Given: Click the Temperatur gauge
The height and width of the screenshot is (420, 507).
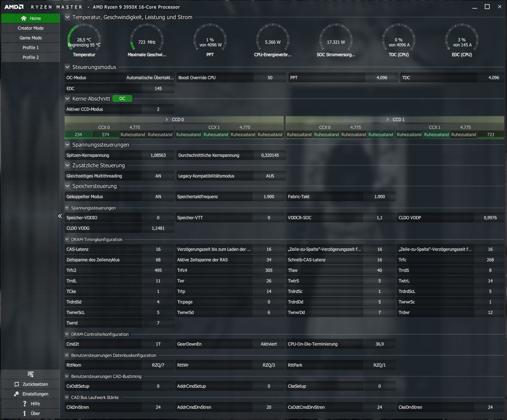Looking at the screenshot, I should 84,40.
